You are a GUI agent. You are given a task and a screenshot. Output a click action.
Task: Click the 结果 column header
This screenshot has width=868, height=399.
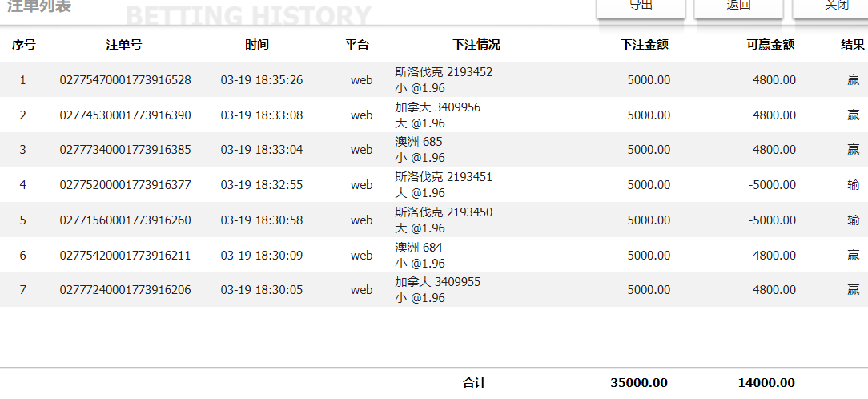point(852,45)
